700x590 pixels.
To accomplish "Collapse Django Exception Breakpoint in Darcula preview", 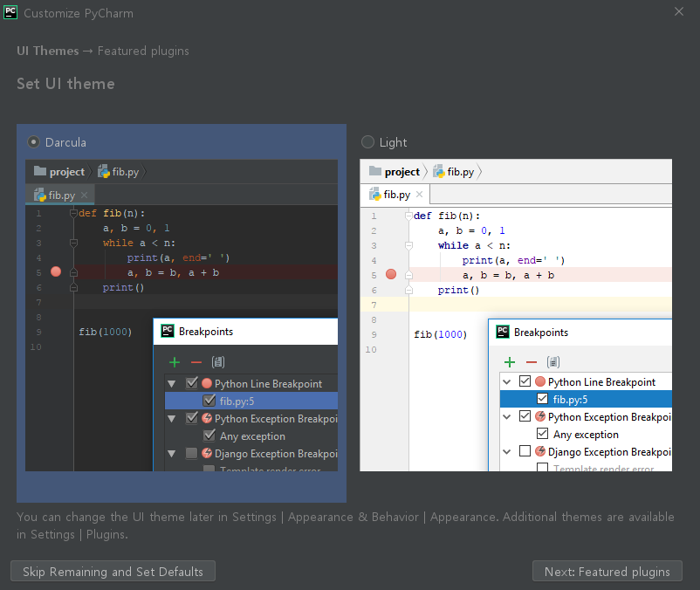I will [x=171, y=454].
